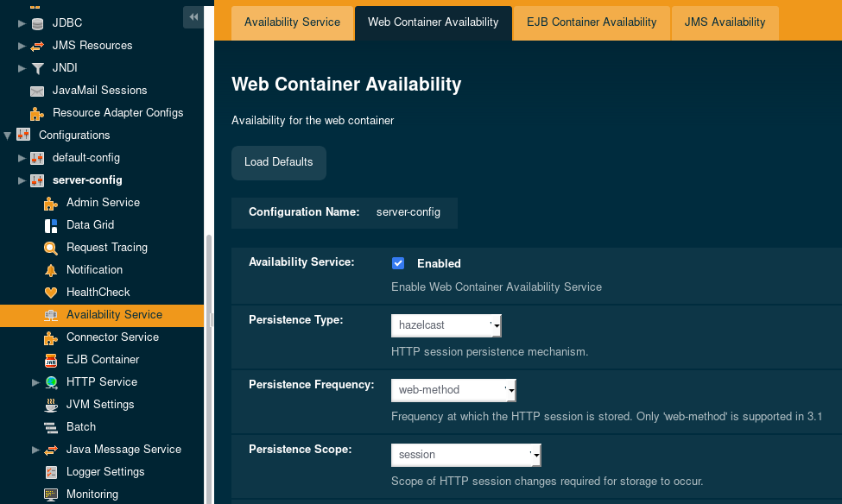This screenshot has height=504, width=842.
Task: Click the JVM Settings coffee cup icon
Action: coord(51,405)
